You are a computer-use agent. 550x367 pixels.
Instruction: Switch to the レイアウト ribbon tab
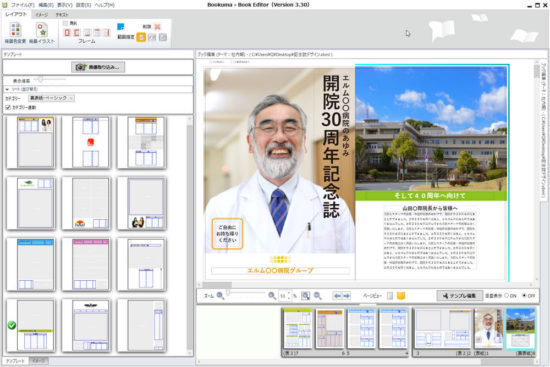coord(16,14)
